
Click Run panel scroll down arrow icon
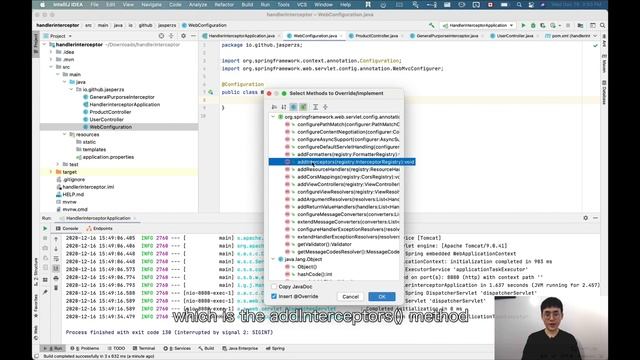56,249
